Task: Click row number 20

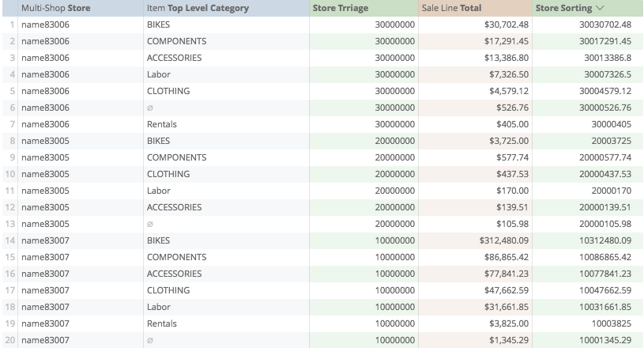Action: click(x=9, y=340)
